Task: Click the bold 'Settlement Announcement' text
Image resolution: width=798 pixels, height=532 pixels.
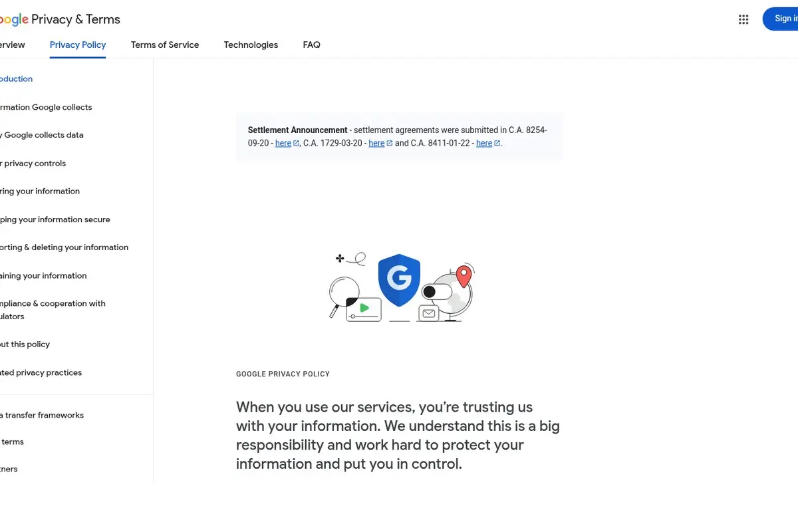Action: pos(298,130)
